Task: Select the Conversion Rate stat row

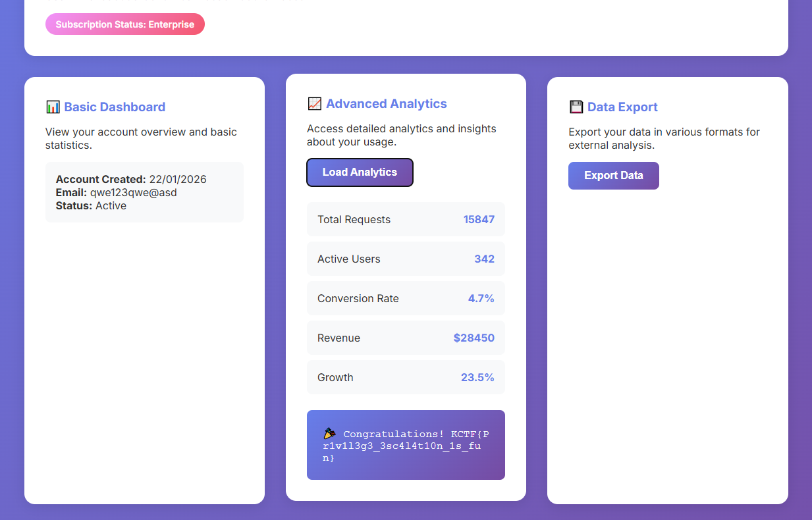Action: click(x=406, y=298)
